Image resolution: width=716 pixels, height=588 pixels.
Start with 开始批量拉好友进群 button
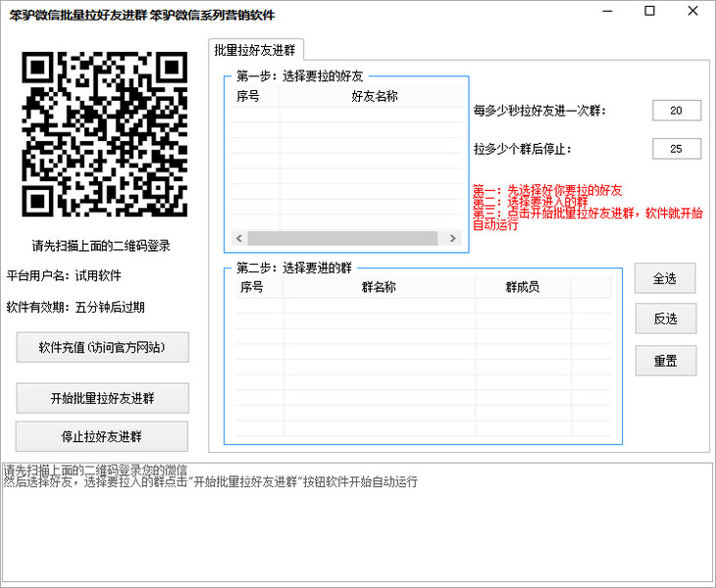pyautogui.click(x=102, y=398)
